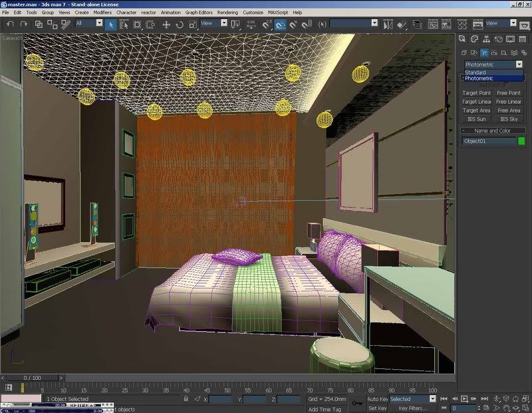Toggle Spinner Snap button
Screen dimensions: 532x413
point(307,25)
